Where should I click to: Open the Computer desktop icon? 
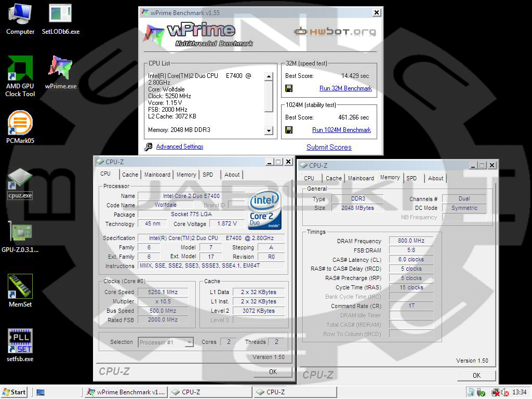pyautogui.click(x=20, y=19)
